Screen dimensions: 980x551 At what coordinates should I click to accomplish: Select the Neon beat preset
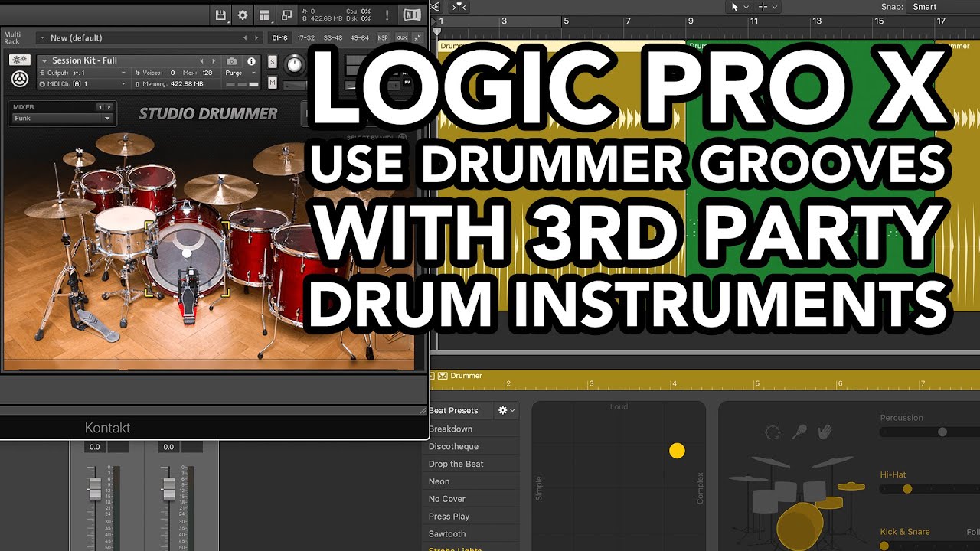(439, 481)
